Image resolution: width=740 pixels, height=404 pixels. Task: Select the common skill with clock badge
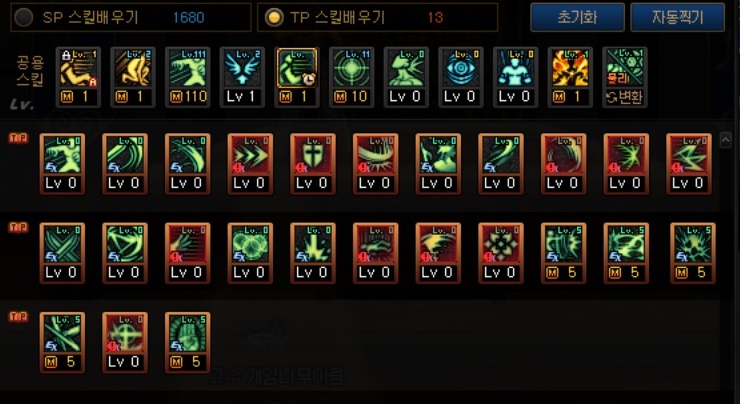point(297,77)
